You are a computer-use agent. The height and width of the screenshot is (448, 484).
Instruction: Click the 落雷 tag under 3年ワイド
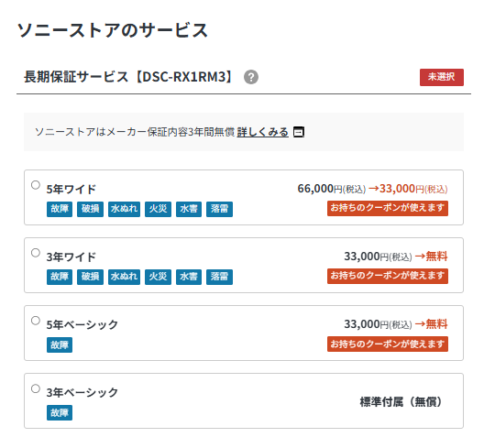tap(219, 277)
